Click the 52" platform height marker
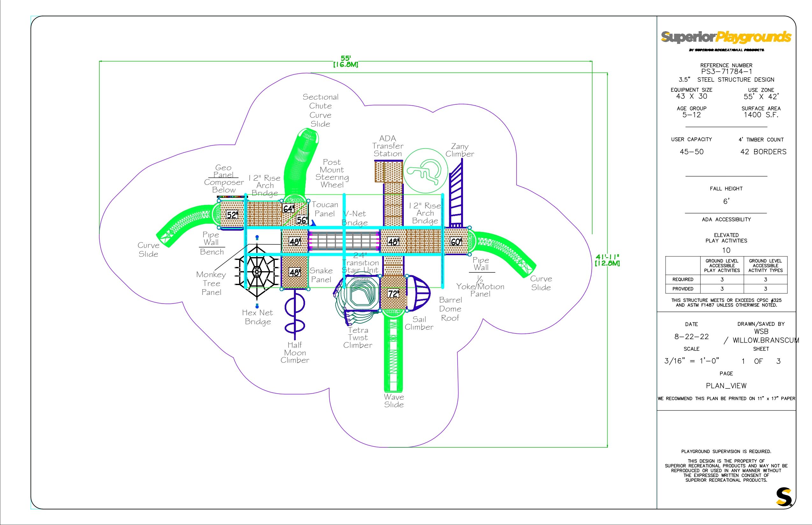 pos(232,215)
